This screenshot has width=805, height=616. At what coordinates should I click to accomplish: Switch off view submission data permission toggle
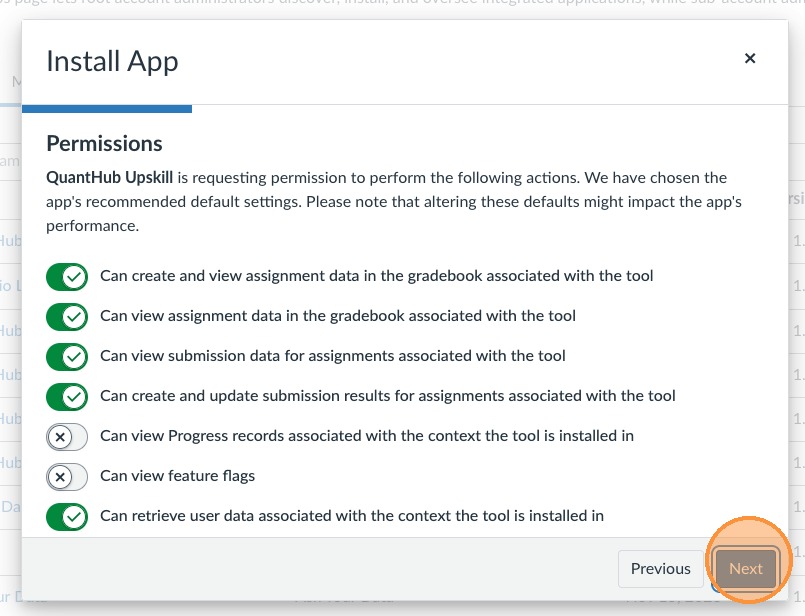(x=67, y=356)
